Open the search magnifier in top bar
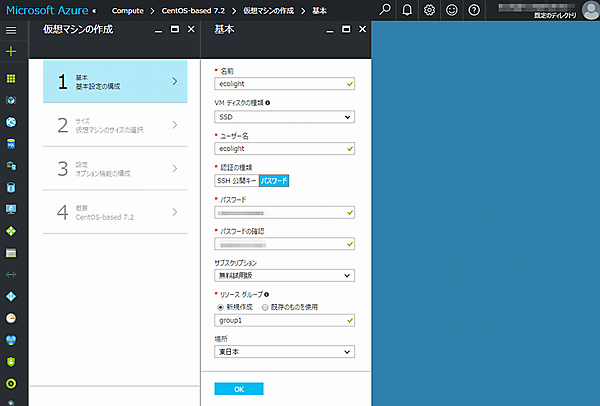 pyautogui.click(x=387, y=9)
